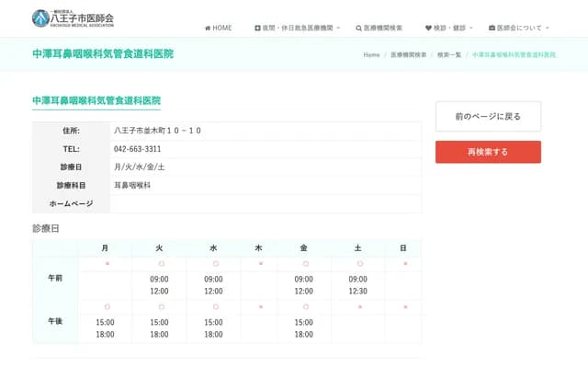Click the house icon beside HOME
The height and width of the screenshot is (368, 588).
pos(208,29)
